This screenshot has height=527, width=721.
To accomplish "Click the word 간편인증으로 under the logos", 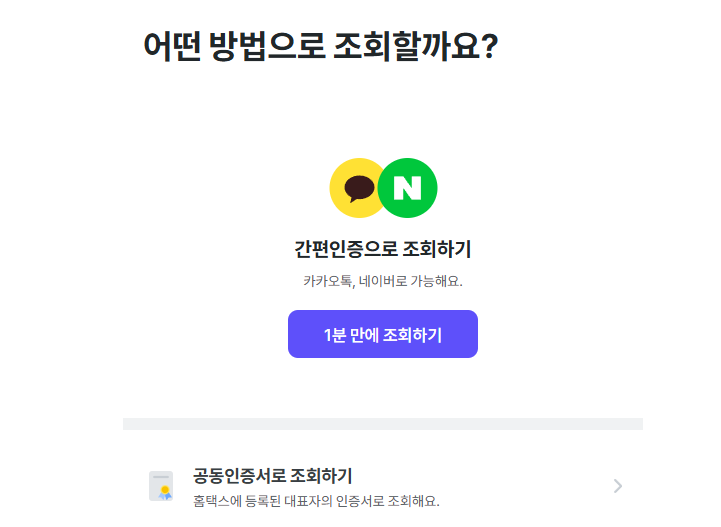I will coord(345,249).
